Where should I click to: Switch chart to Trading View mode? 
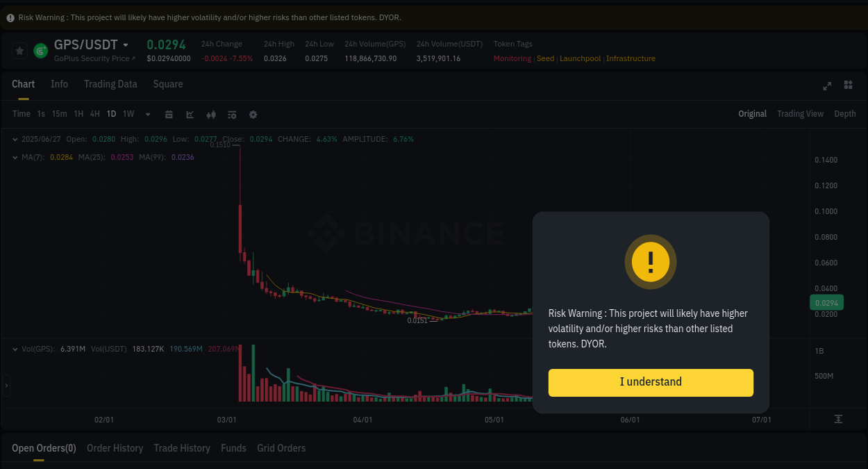click(x=800, y=113)
